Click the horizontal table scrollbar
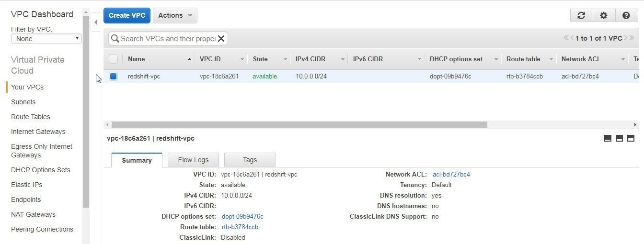The height and width of the screenshot is (244, 644). click(x=299, y=124)
